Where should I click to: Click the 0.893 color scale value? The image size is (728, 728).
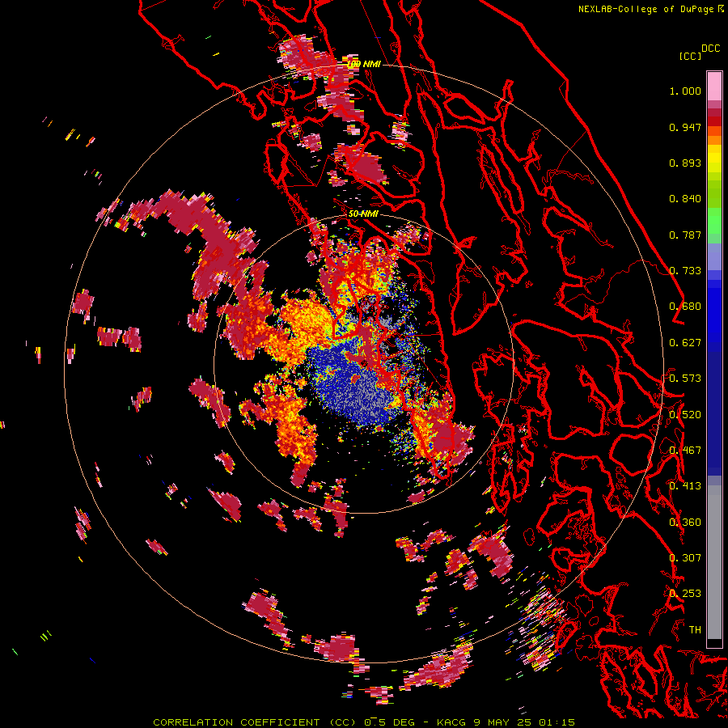tap(685, 163)
